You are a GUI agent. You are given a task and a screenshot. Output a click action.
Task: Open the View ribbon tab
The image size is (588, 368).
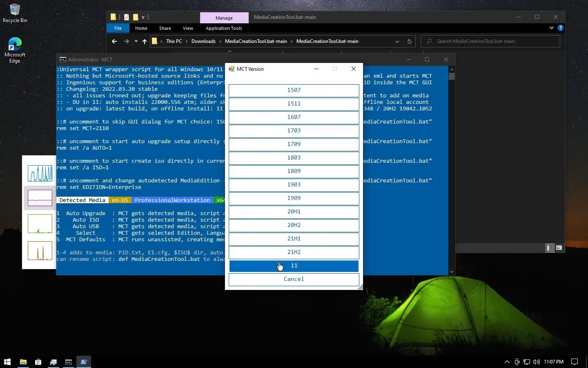click(x=188, y=28)
